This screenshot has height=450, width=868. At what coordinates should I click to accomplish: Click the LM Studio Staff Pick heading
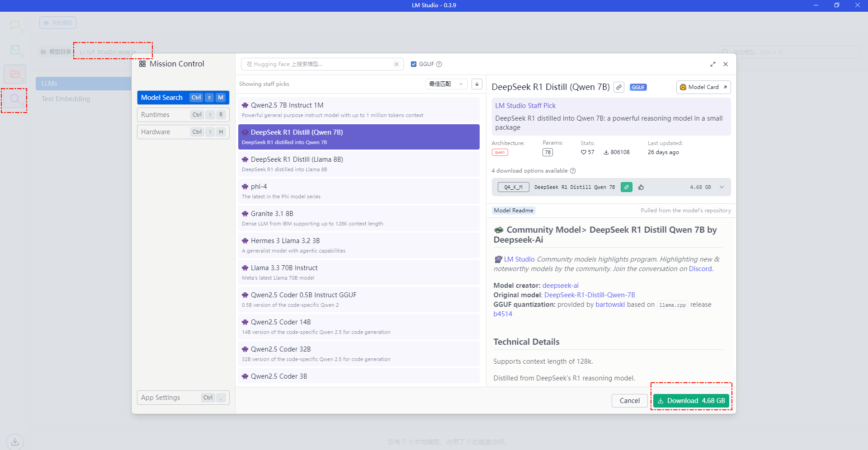[525, 106]
